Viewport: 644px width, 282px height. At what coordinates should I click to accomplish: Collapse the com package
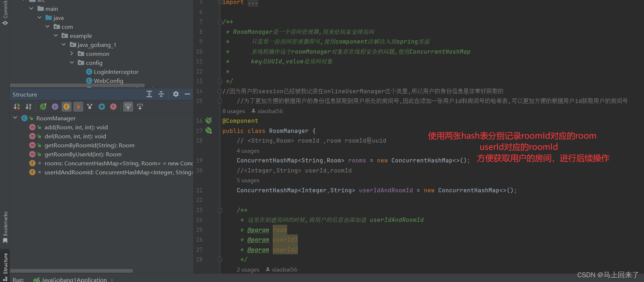(x=47, y=26)
